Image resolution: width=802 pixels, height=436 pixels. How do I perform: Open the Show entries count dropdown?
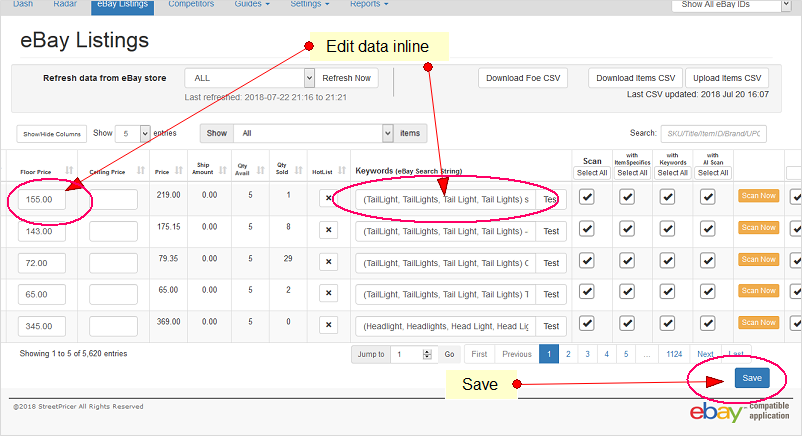pyautogui.click(x=132, y=133)
